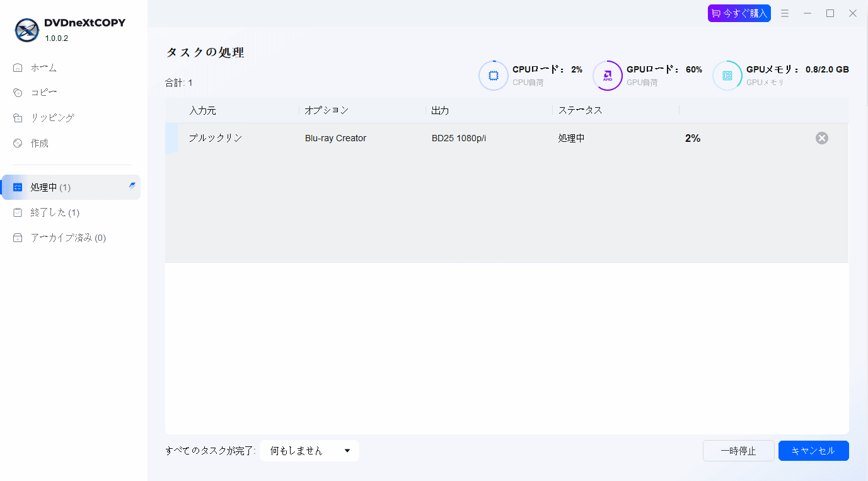
Task: Click the copy disc icon in the sidebar
Action: [18, 93]
